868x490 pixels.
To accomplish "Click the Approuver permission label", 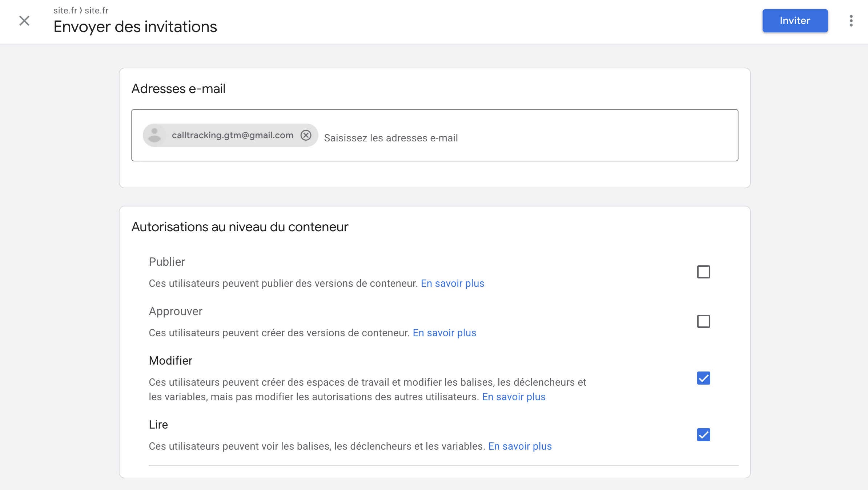I will 176,311.
